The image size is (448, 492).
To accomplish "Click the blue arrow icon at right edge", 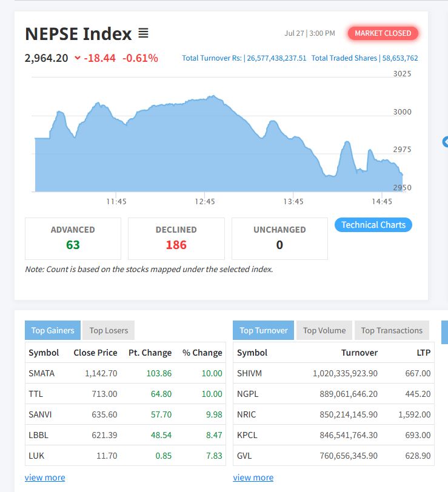I will (x=446, y=142).
